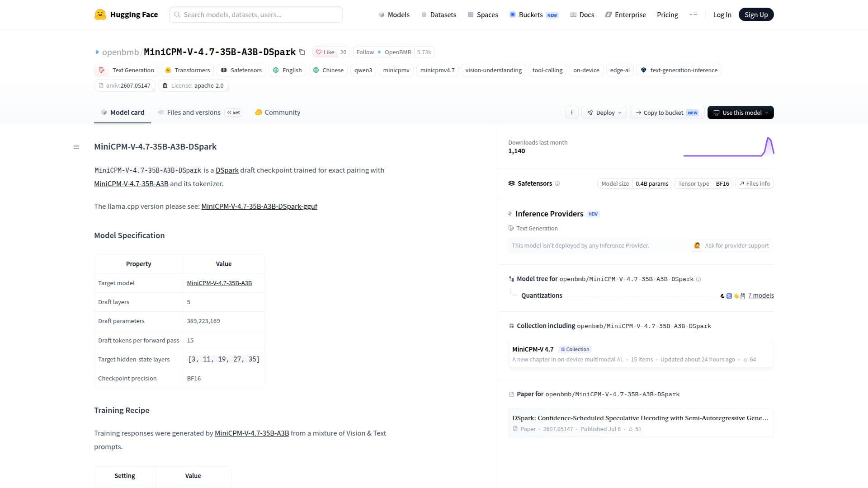Open the DSpark-gguf llama.cpp link

(x=259, y=206)
